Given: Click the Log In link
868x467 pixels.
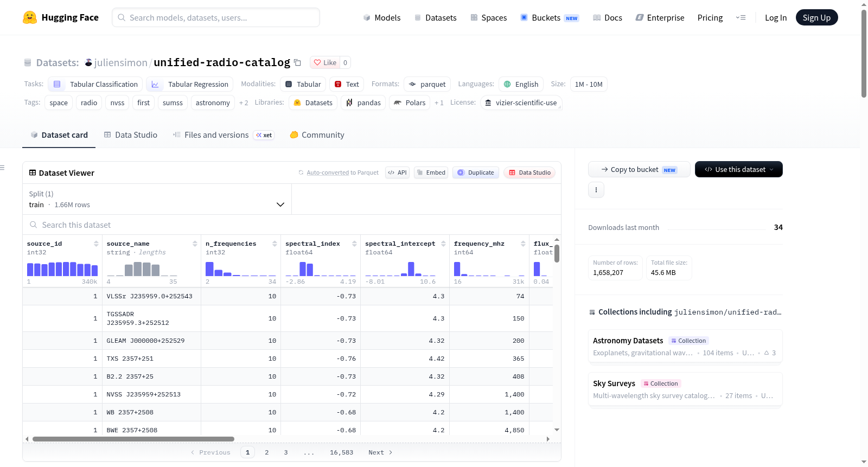Looking at the screenshot, I should (776, 17).
